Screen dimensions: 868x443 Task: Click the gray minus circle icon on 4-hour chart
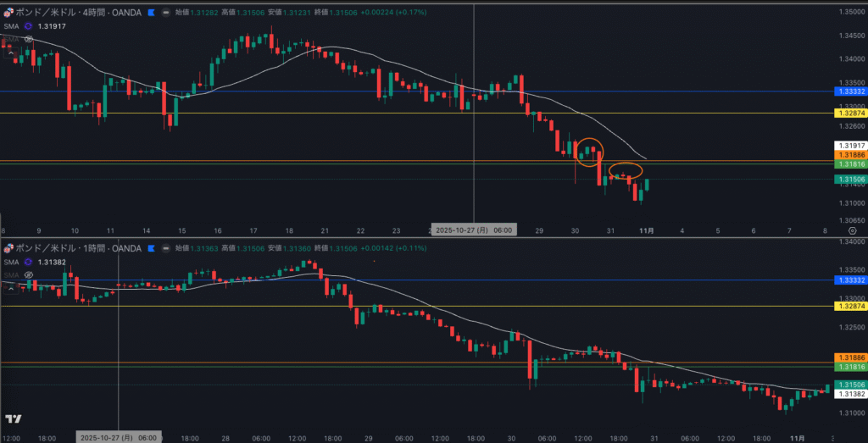click(164, 13)
